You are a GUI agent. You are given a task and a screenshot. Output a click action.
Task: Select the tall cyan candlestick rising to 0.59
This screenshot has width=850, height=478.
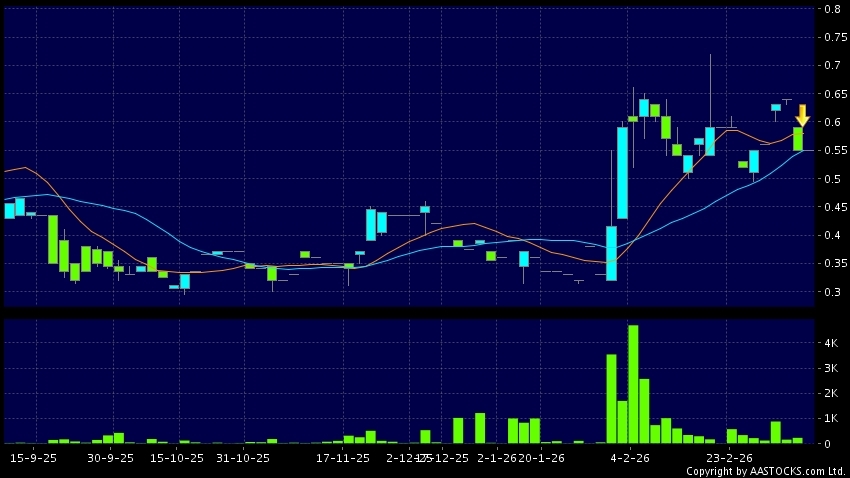(622, 172)
